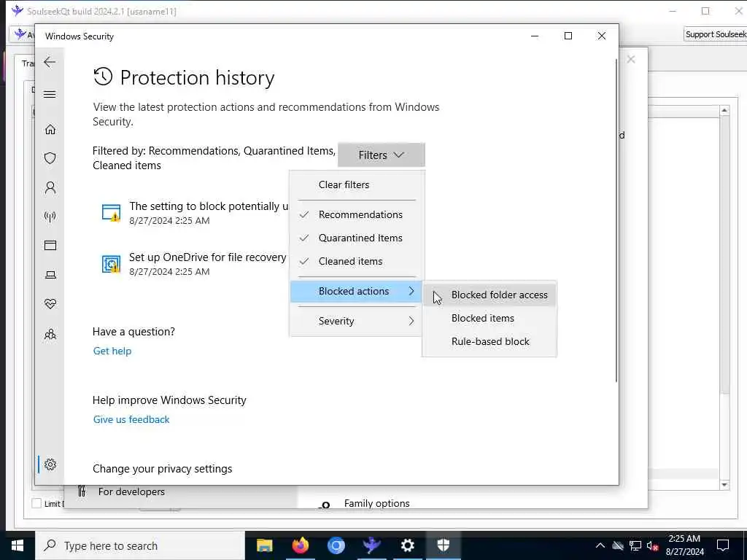Click the Soulseek bird icon in title bar
Image resolution: width=747 pixels, height=560 pixels.
[x=18, y=10]
